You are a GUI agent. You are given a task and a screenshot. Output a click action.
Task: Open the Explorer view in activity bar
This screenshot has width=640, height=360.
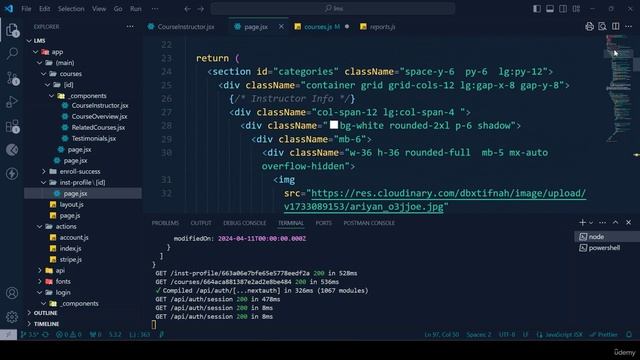tap(12, 30)
